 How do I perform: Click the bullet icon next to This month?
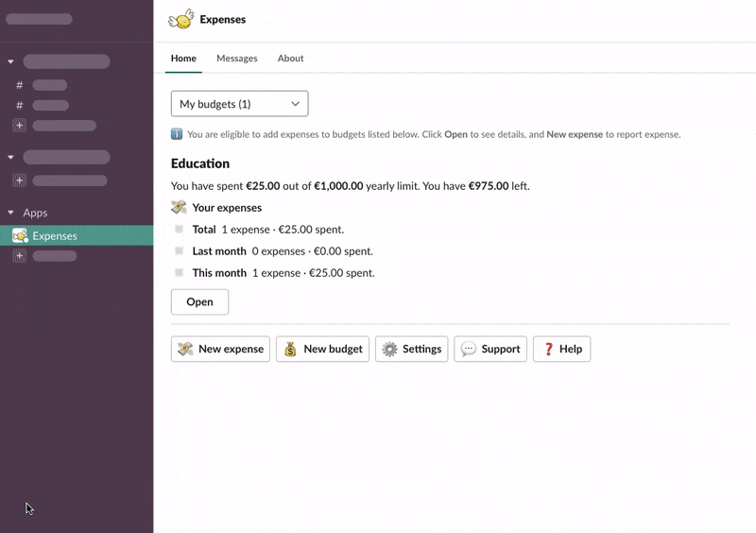click(x=179, y=272)
